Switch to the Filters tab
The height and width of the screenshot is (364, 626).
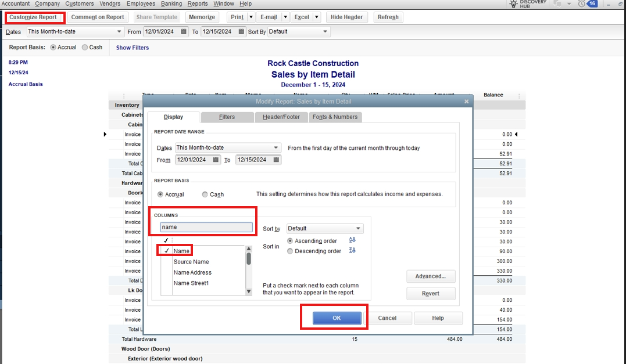227,117
